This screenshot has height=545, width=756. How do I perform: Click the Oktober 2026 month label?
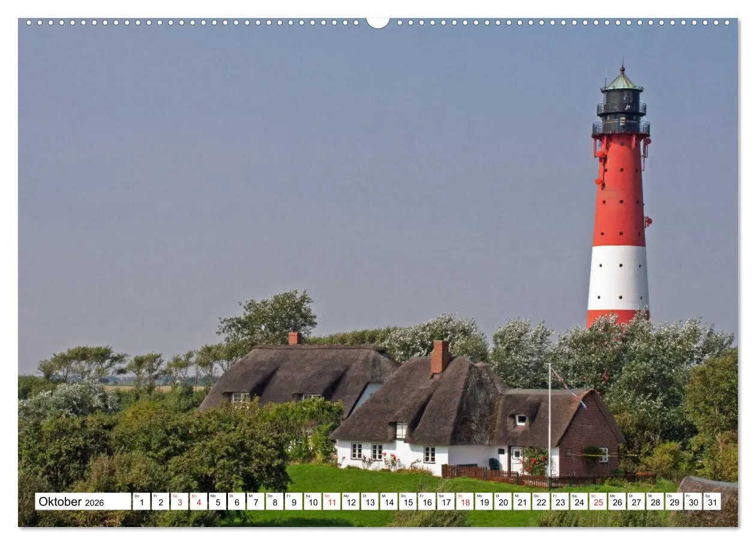60,502
